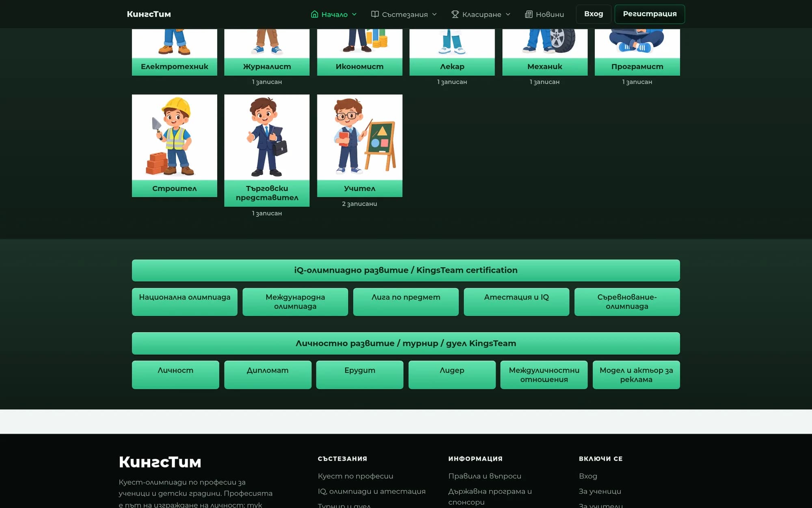The image size is (812, 508).
Task: Choose the Дипломат tile
Action: pyautogui.click(x=268, y=375)
